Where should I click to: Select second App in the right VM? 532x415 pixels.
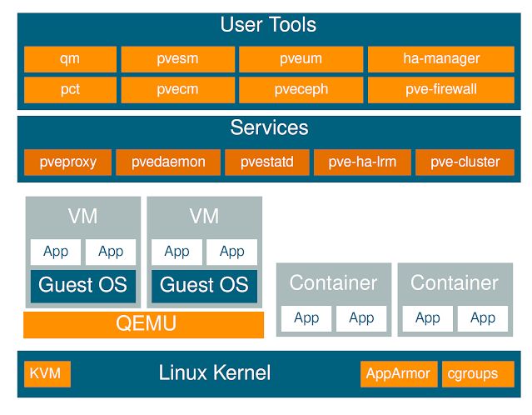231,252
